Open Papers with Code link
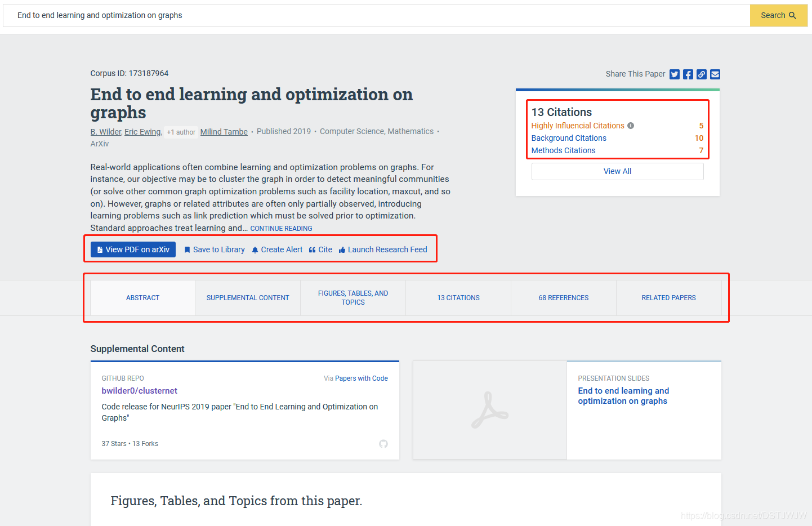Image resolution: width=812 pixels, height=526 pixels. [x=362, y=378]
